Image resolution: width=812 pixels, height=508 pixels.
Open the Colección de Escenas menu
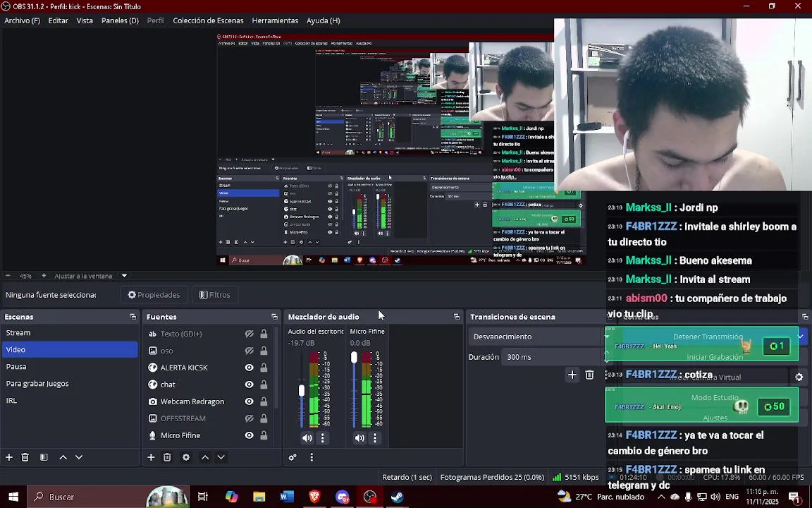[x=208, y=20]
